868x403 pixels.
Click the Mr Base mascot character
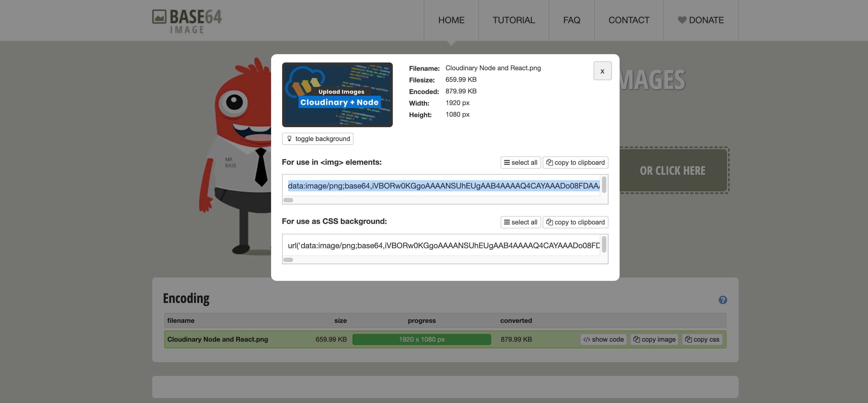coord(235,156)
